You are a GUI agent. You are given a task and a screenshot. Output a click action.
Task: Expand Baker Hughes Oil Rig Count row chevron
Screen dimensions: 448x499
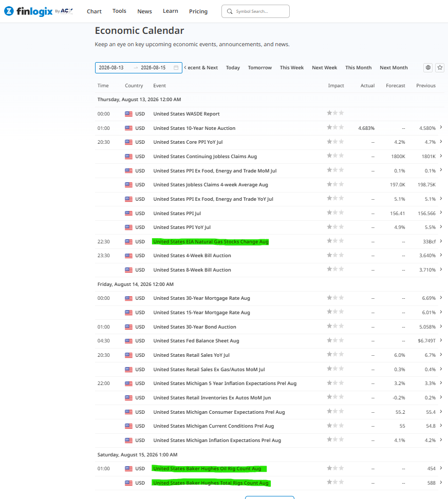[x=441, y=468]
